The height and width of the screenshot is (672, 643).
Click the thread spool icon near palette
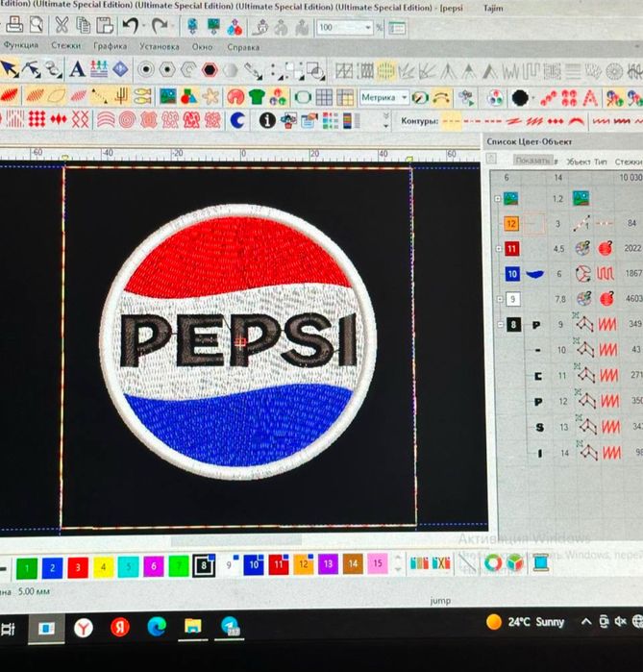541,562
